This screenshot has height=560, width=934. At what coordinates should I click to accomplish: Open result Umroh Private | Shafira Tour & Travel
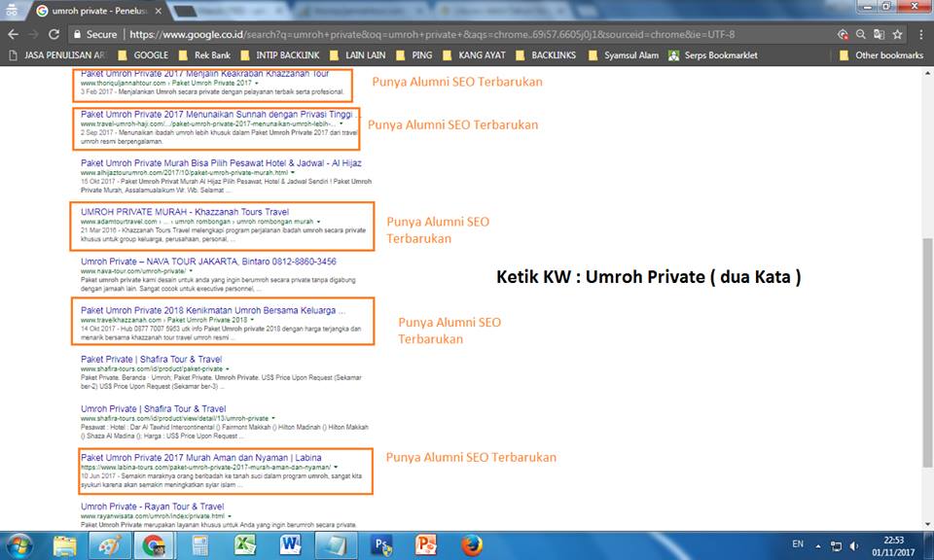(153, 409)
